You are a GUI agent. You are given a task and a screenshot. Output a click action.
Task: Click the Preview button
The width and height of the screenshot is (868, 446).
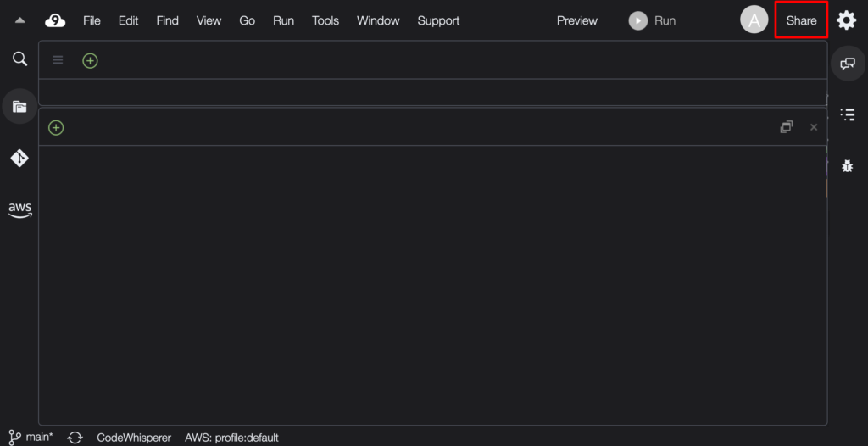click(576, 21)
